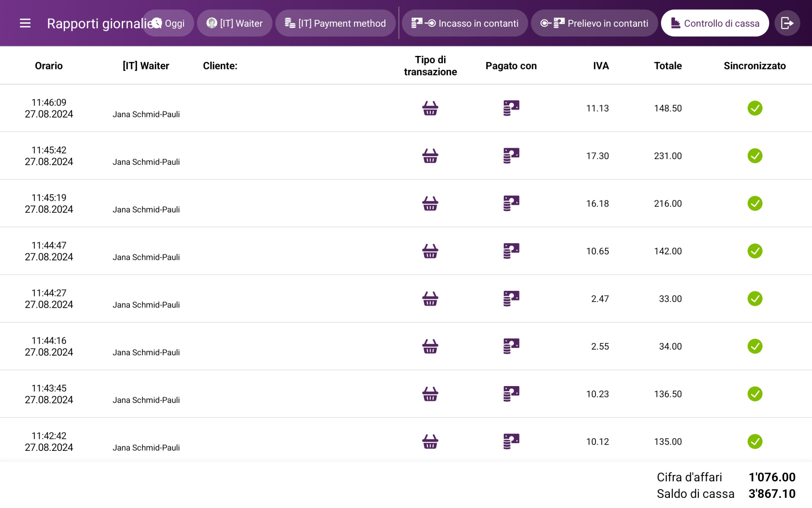Click cash payment icon in 11:45:42 row

click(511, 156)
